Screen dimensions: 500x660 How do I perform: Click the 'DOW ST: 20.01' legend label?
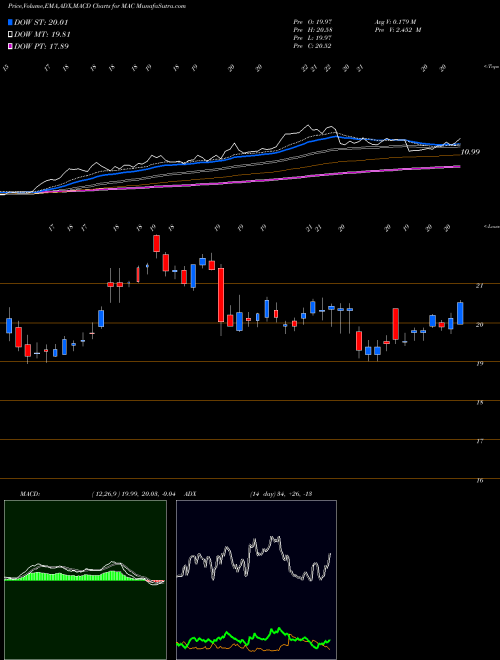[x=41, y=22]
